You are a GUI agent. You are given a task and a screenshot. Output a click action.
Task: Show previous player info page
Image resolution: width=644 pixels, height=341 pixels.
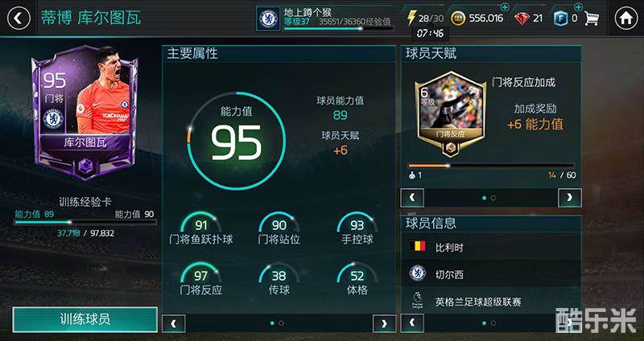click(412, 323)
